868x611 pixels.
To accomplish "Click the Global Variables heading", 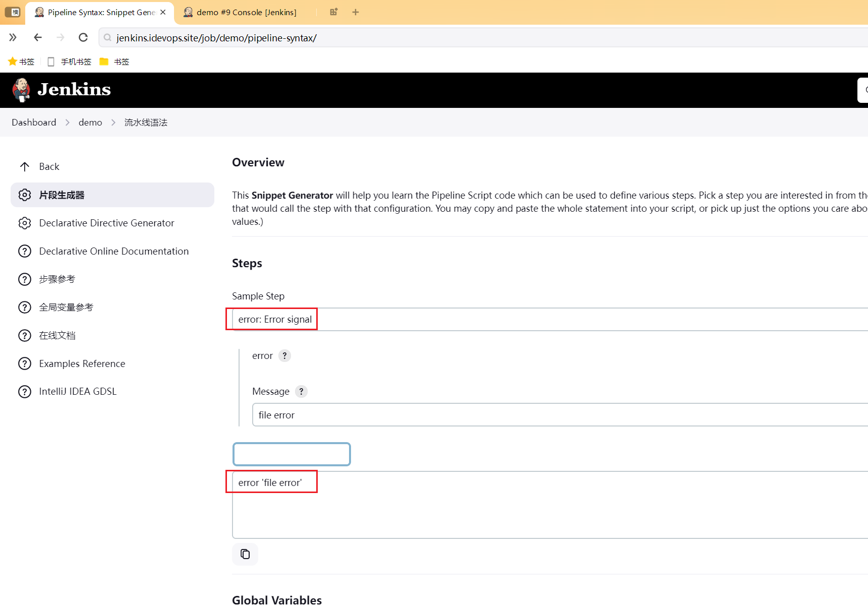I will 277,600.
